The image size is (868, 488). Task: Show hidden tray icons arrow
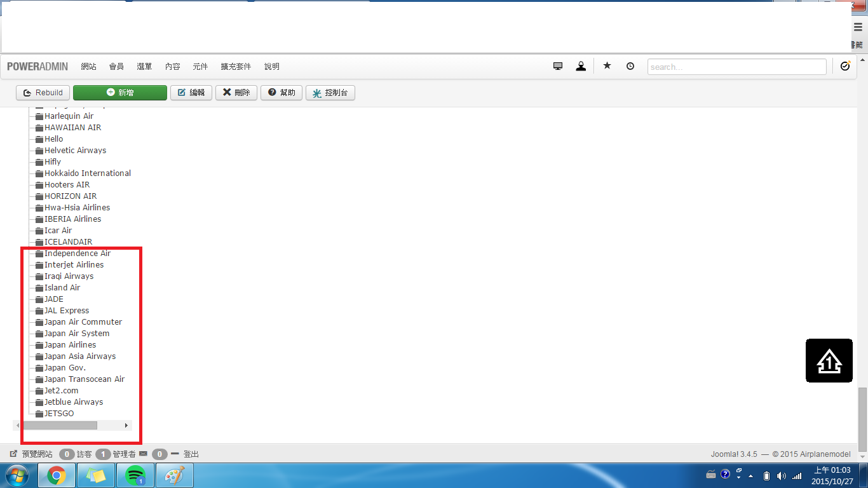click(x=750, y=475)
